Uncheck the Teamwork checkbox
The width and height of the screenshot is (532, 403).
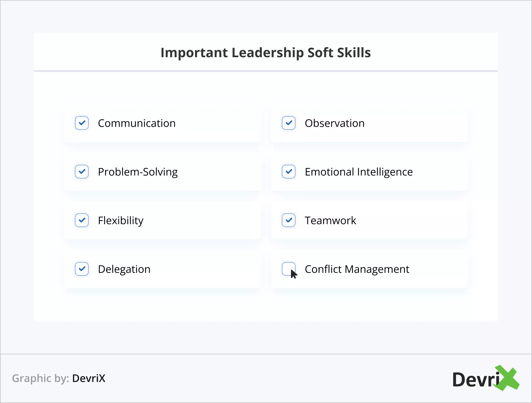pyautogui.click(x=289, y=220)
